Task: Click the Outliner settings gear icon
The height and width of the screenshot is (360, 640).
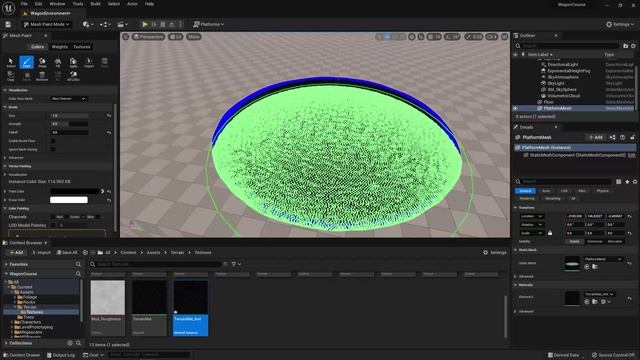Action: coord(633,46)
